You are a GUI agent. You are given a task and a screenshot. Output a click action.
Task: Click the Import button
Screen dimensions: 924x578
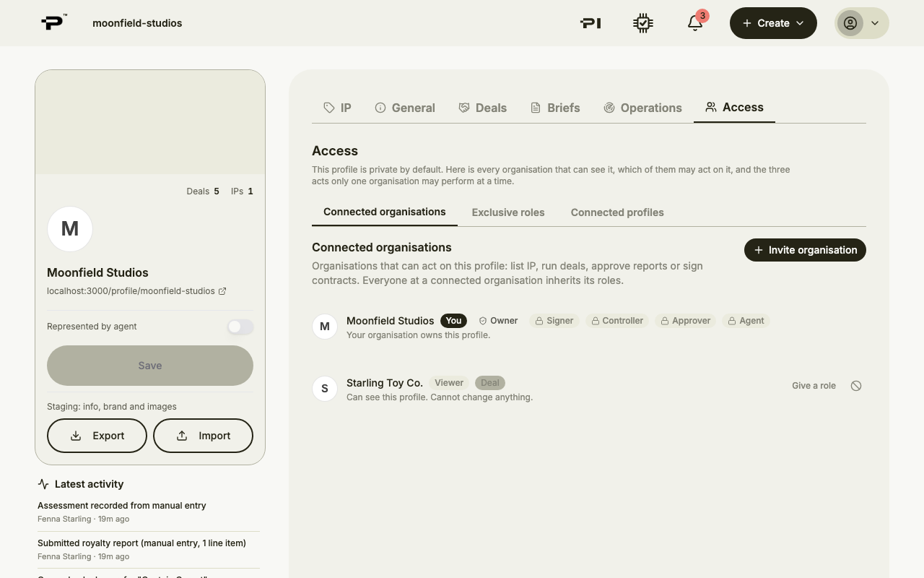click(203, 436)
